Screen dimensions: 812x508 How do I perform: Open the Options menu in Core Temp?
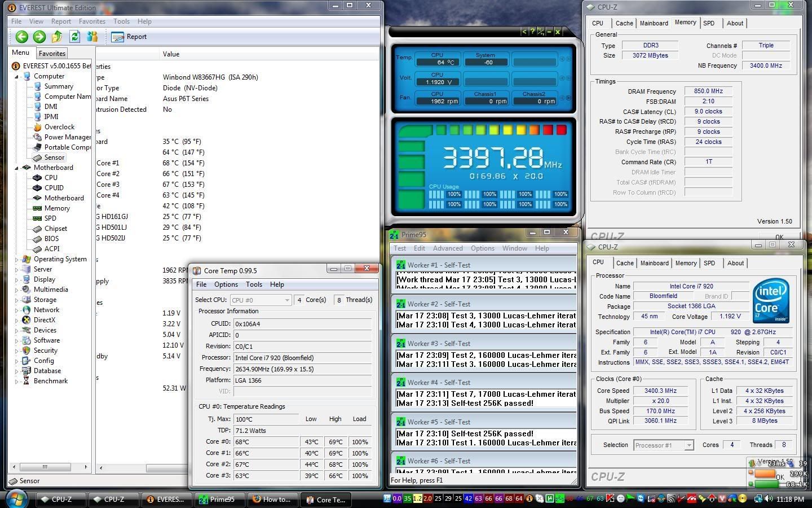click(226, 284)
